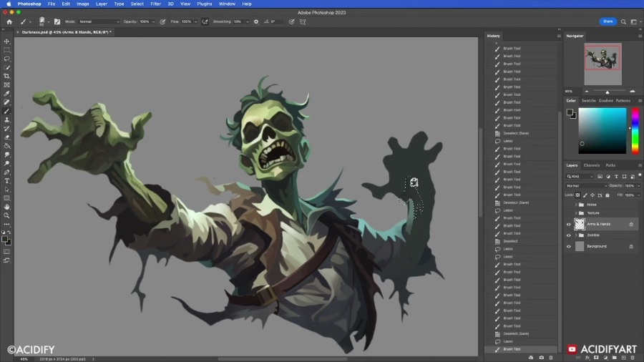The image size is (644, 362).
Task: Click the Share button
Action: (608, 21)
